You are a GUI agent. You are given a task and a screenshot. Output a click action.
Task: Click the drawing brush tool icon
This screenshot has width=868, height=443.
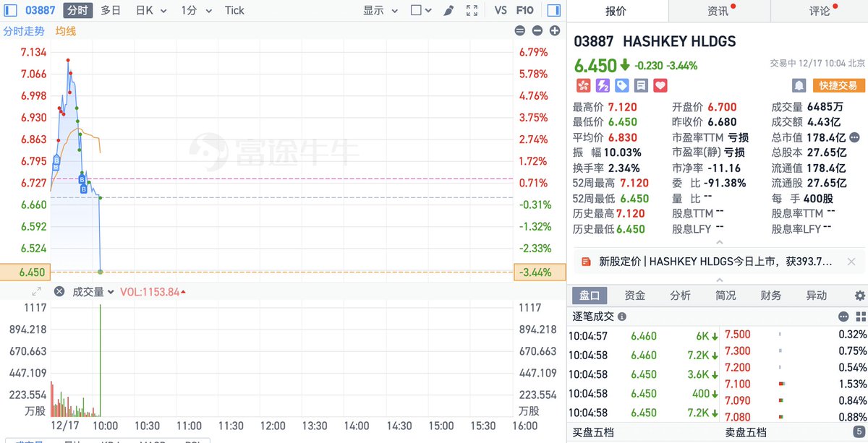coord(448,10)
